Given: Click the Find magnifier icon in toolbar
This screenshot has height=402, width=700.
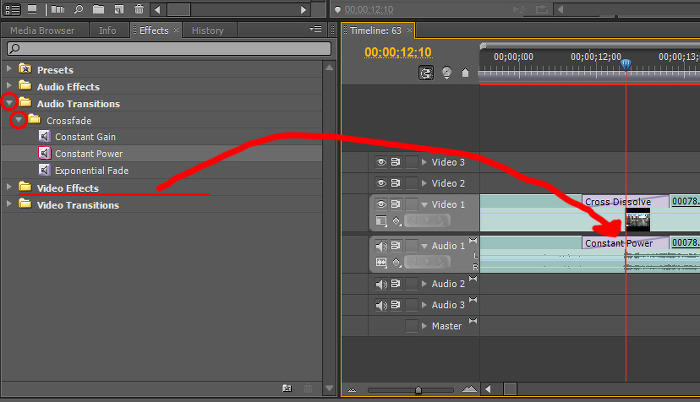Looking at the screenshot, I should pos(79,9).
